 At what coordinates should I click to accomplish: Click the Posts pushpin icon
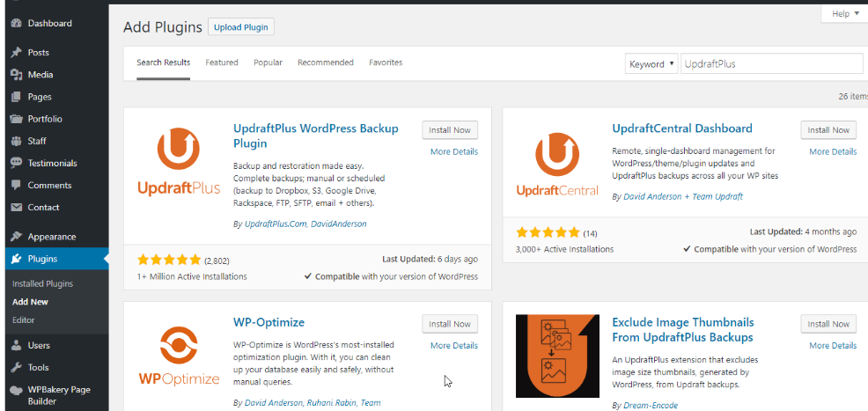(x=17, y=53)
